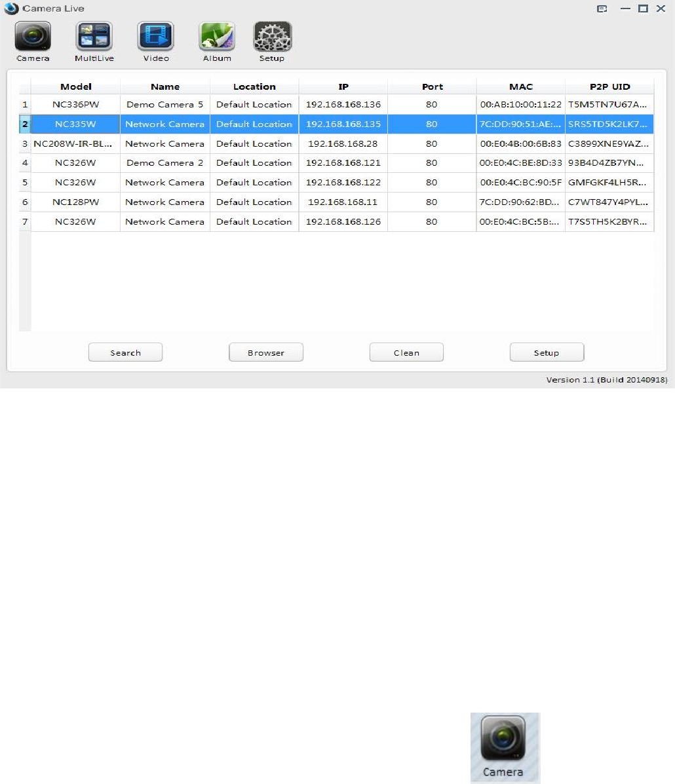This screenshot has width=675, height=784.
Task: Select Demo Camera 5 name cell
Action: pyautogui.click(x=165, y=105)
